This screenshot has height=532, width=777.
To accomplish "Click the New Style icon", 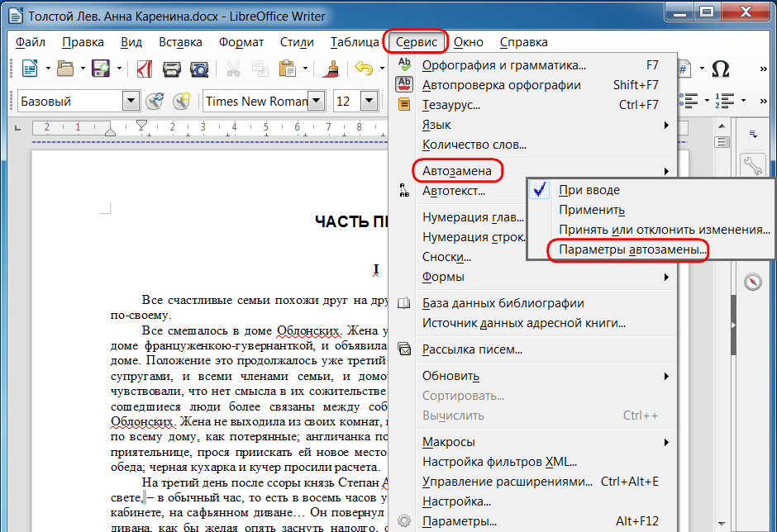I will [x=182, y=101].
